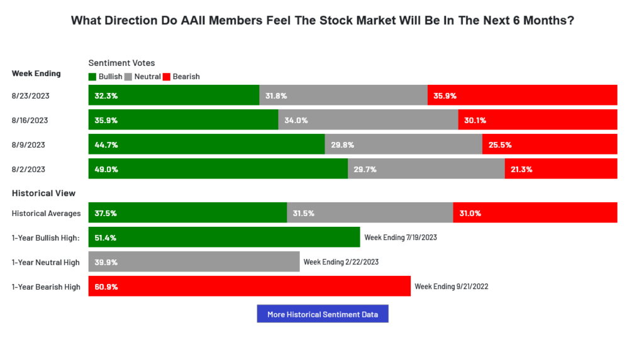644x355 pixels.
Task: Click the red Bearish legend swatch
Action: tap(167, 77)
